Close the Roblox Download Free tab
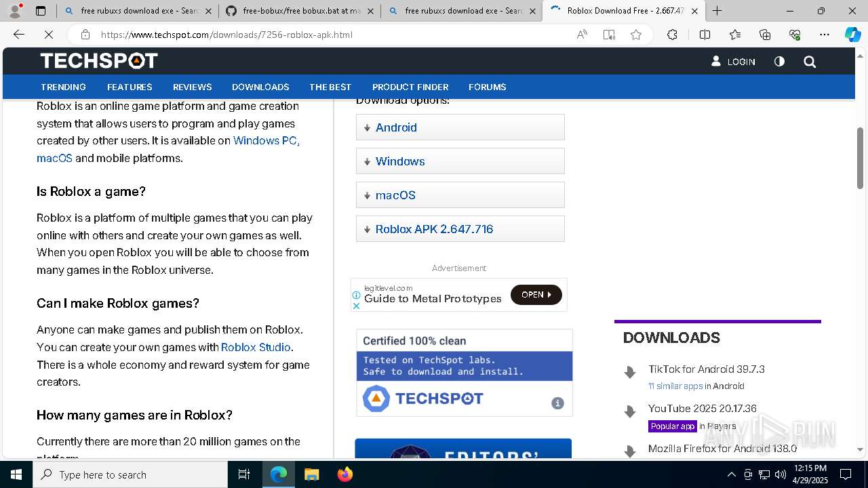Screen dimensions: 868x488 click(x=694, y=11)
